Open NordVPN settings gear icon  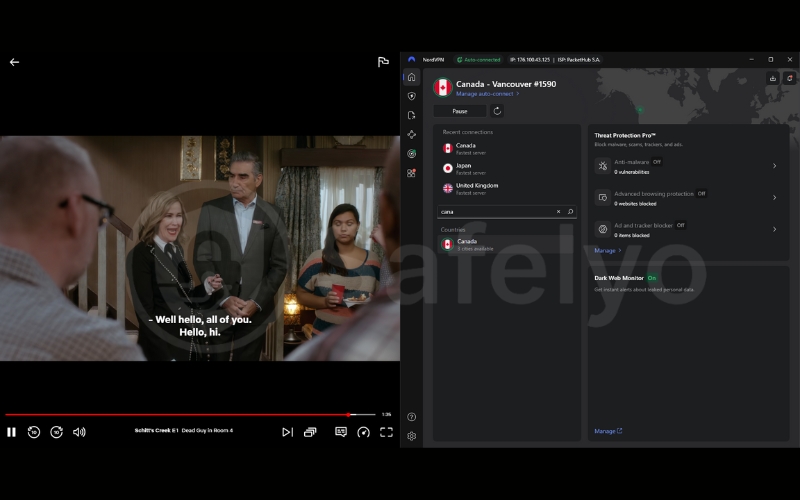411,436
